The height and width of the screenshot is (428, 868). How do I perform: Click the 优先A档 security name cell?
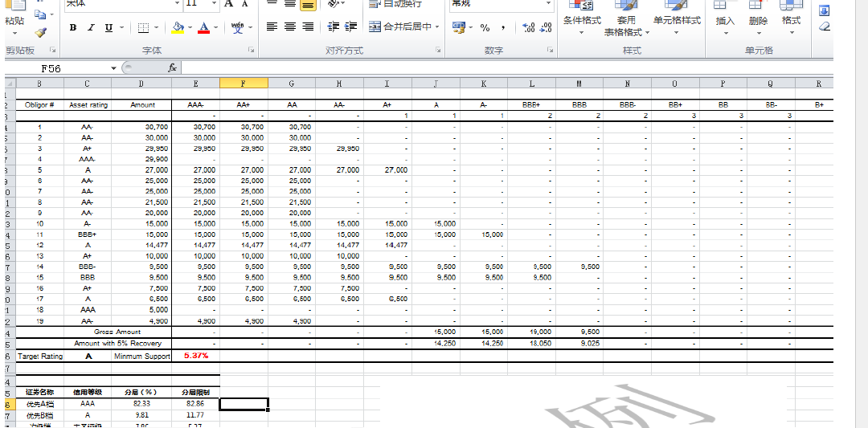tap(40, 404)
